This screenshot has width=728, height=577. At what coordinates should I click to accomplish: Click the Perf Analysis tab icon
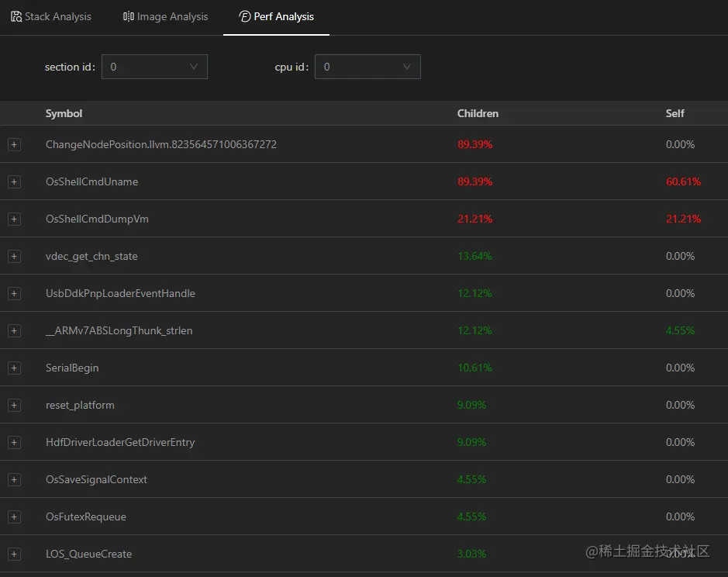click(245, 17)
